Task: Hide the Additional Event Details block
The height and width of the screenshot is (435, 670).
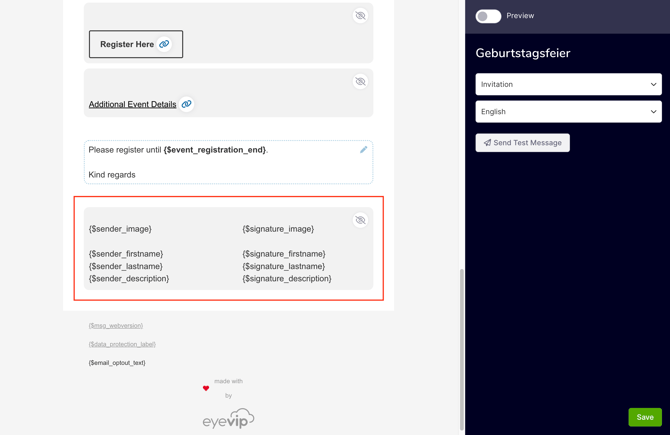Action: 360,82
